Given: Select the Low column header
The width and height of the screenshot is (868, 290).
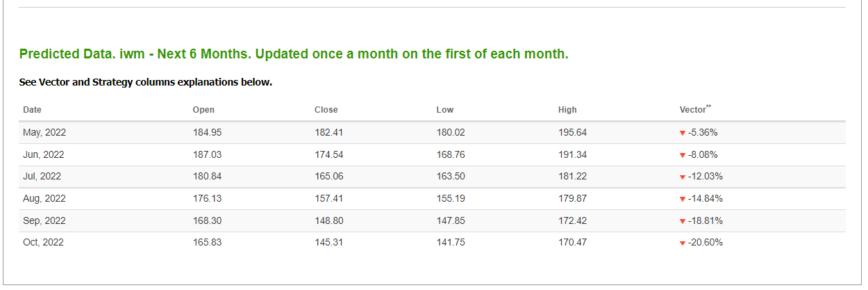Looking at the screenshot, I should tap(444, 110).
